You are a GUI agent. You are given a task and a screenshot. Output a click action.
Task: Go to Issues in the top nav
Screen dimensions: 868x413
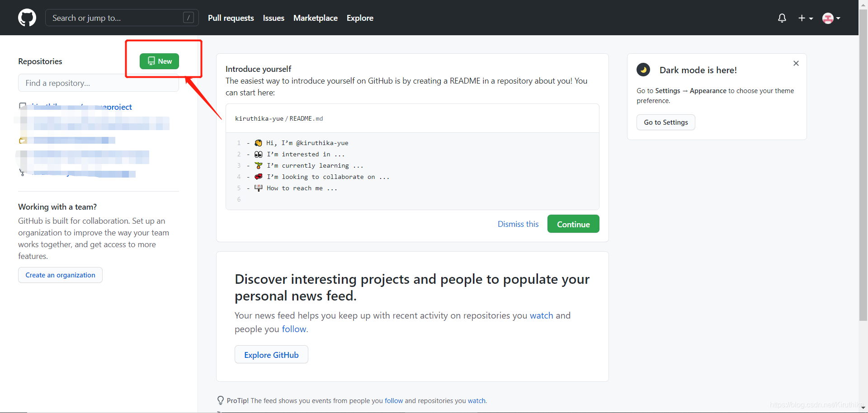pyautogui.click(x=274, y=18)
